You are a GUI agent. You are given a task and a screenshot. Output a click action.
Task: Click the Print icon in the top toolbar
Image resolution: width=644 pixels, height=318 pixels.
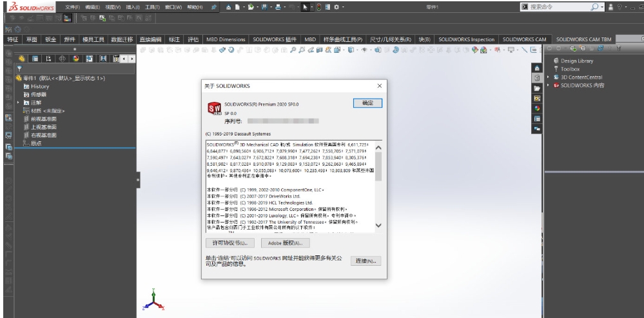tap(278, 7)
